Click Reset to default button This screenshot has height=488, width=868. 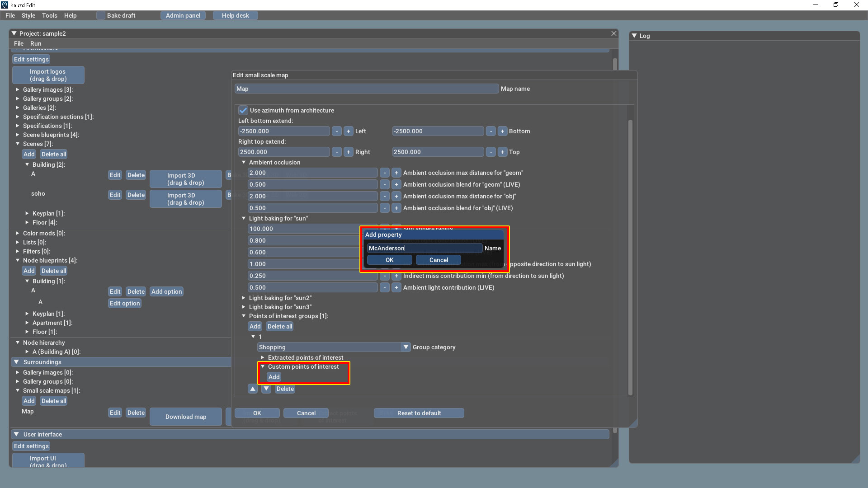[x=419, y=413]
